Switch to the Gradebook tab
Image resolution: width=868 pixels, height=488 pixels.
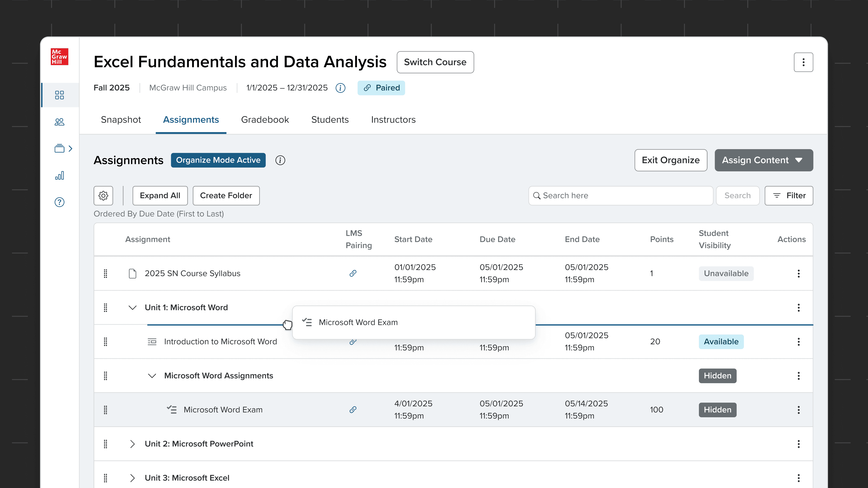[265, 120]
